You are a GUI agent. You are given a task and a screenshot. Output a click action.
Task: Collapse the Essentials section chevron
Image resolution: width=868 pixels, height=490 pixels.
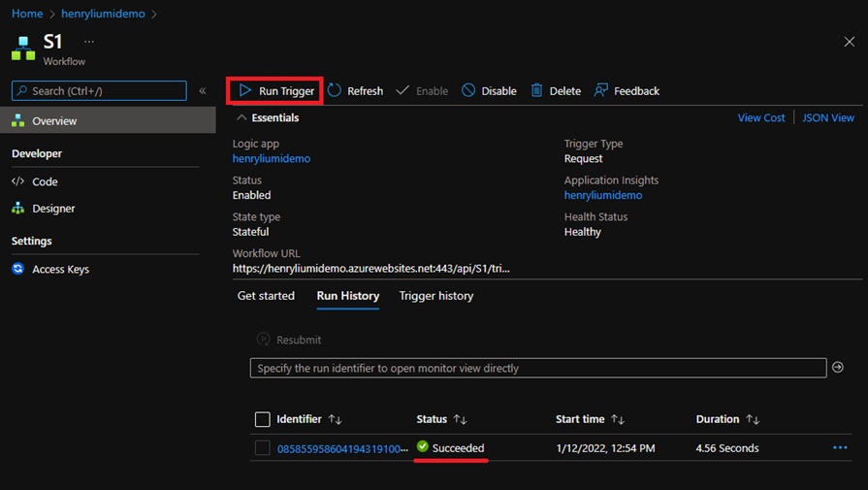coord(241,117)
